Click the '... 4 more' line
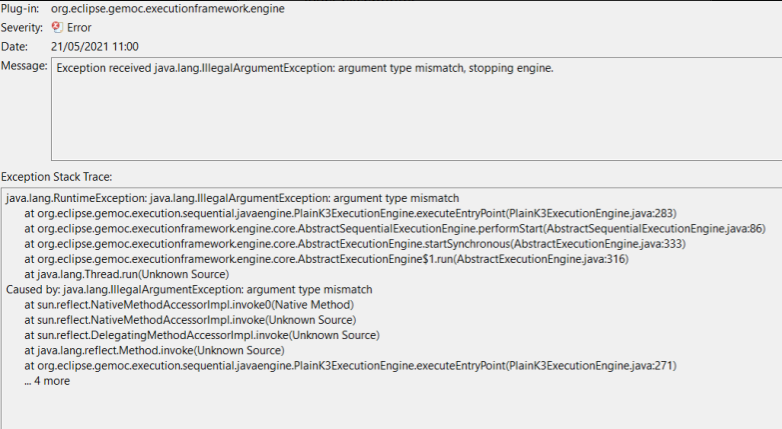 pyautogui.click(x=47, y=380)
